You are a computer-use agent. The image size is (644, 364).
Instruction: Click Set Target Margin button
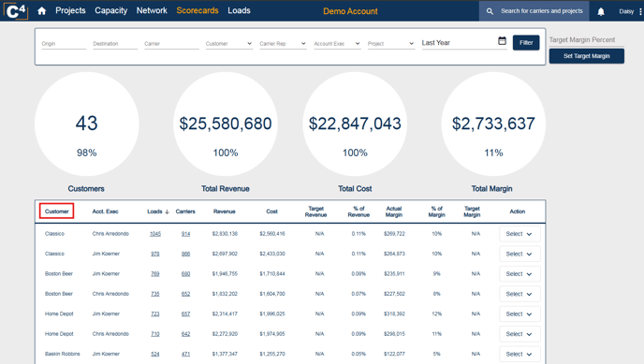click(587, 56)
